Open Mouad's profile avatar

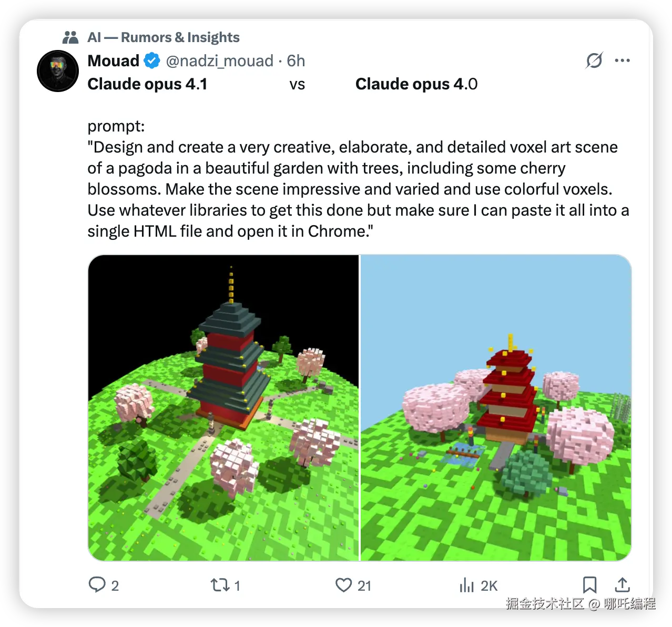coord(58,71)
